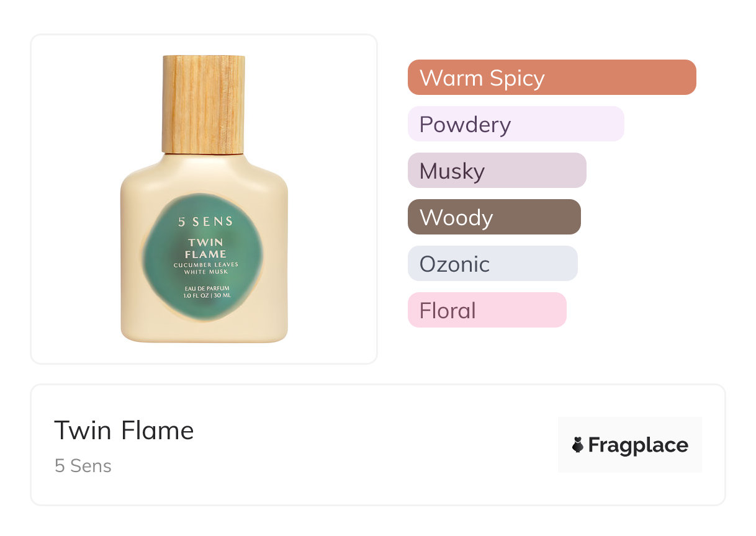756x536 pixels.
Task: Click the 5 Sens brand subtitle
Action: 83,466
